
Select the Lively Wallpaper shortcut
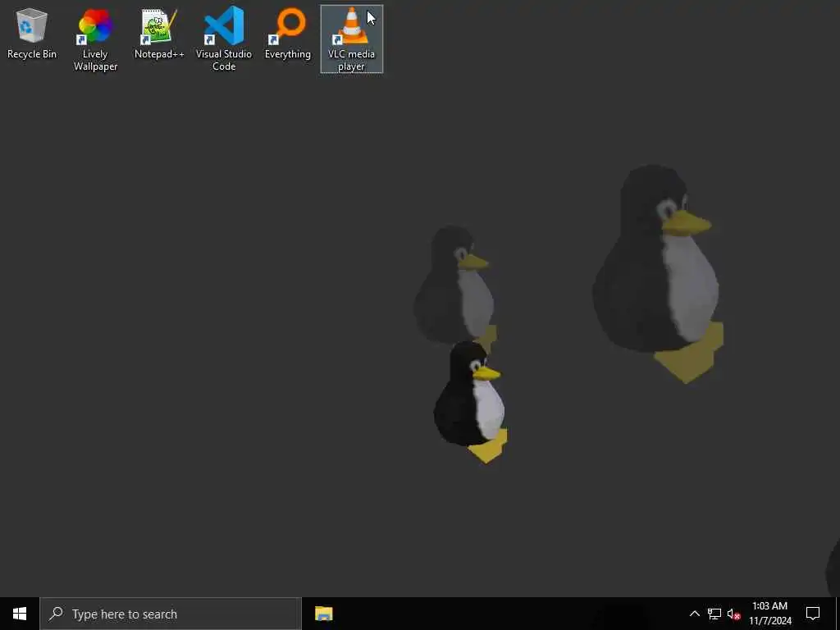pyautogui.click(x=95, y=39)
